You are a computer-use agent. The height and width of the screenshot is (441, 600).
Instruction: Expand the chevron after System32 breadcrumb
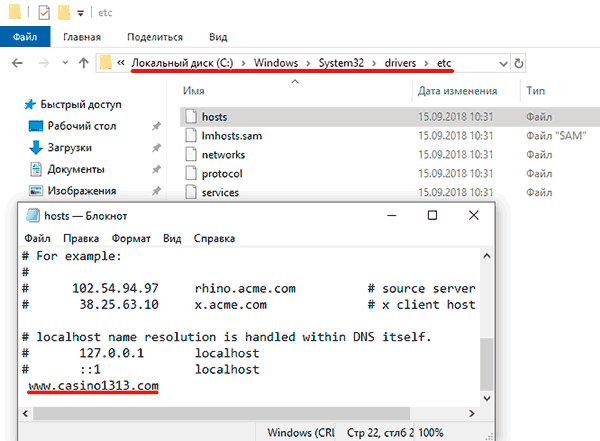click(x=374, y=63)
